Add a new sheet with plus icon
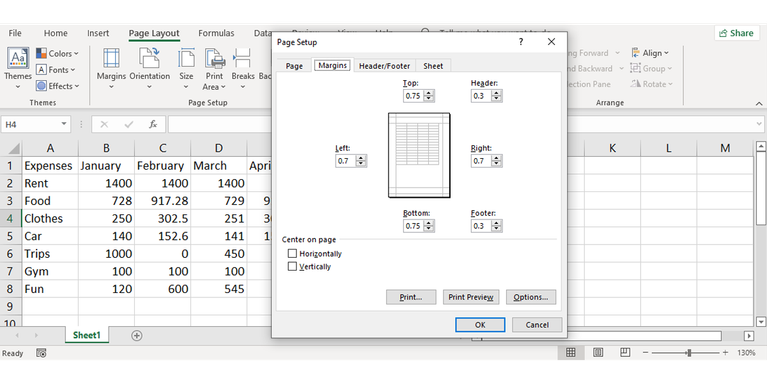Screen dimensions: 767x384 (x=137, y=336)
